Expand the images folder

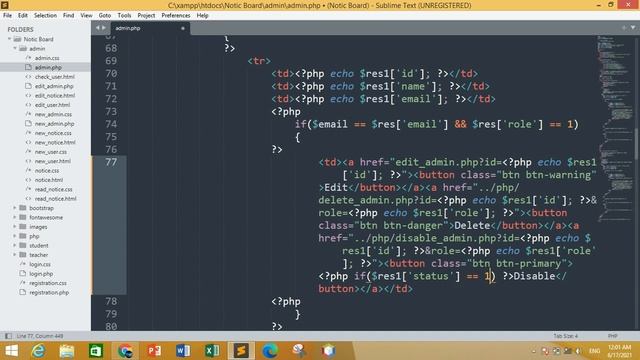click(15, 227)
